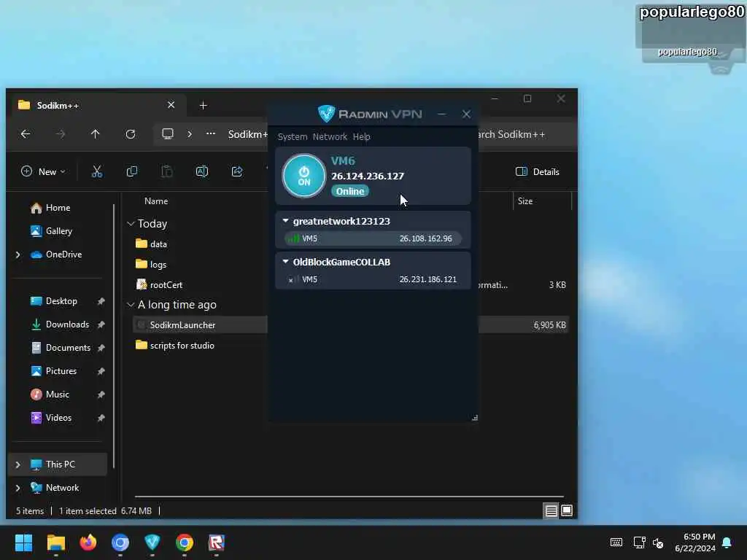Screen dimensions: 747x560
Task: Toggle the Radmin VPN power ON button
Action: click(304, 176)
